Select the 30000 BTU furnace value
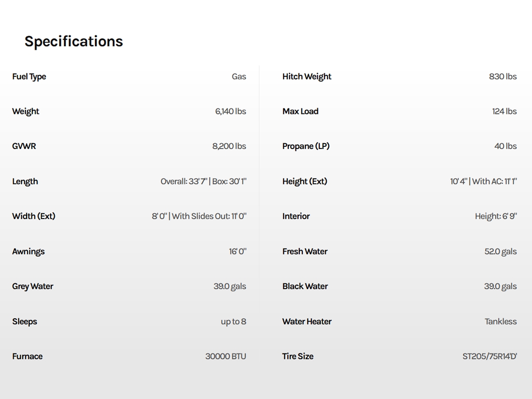532x399 pixels. (x=225, y=356)
